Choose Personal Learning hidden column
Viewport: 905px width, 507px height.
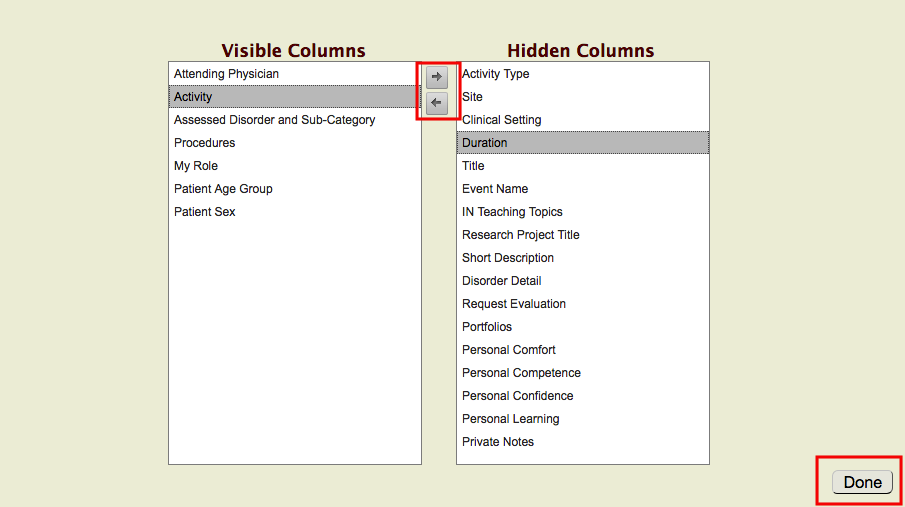(x=583, y=419)
